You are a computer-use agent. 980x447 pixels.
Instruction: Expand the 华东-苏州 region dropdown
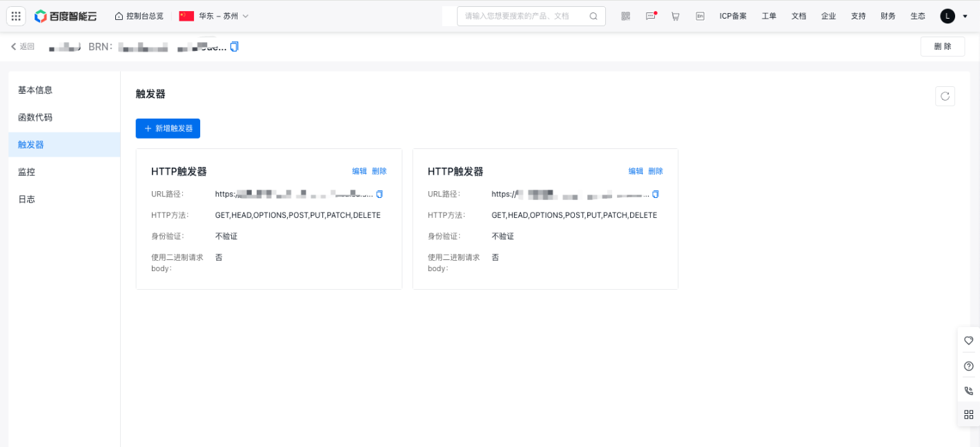point(214,16)
